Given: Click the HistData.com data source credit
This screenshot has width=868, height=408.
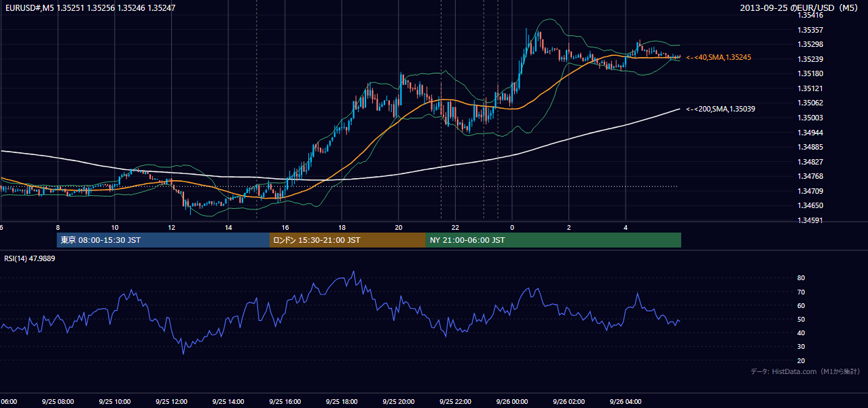Looking at the screenshot, I should pyautogui.click(x=806, y=371).
